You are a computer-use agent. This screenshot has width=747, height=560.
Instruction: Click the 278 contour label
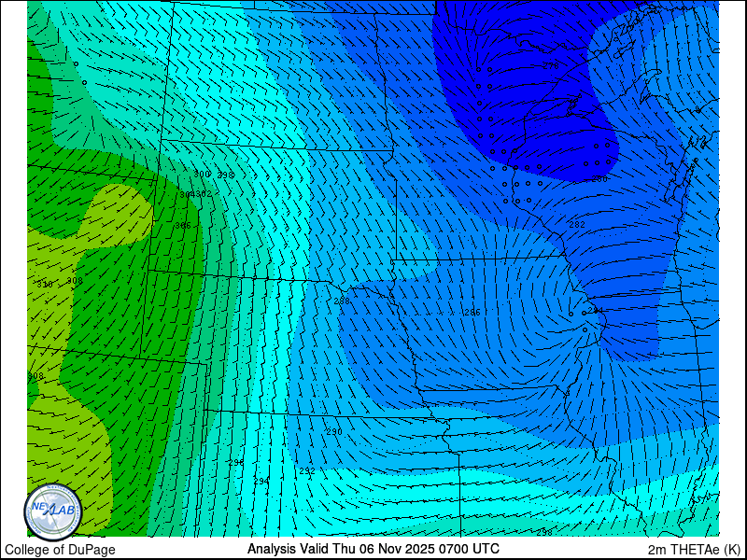551,66
